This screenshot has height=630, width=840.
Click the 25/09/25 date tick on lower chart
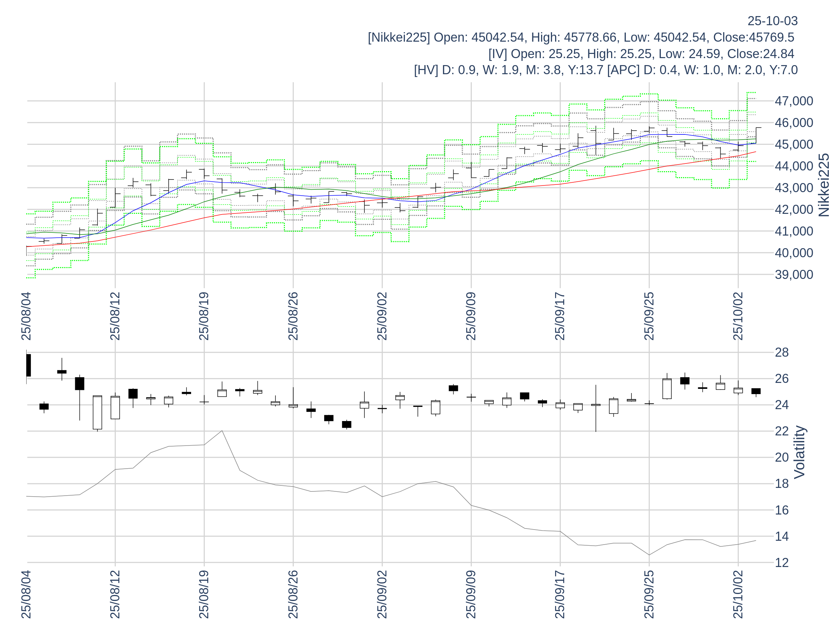[649, 594]
